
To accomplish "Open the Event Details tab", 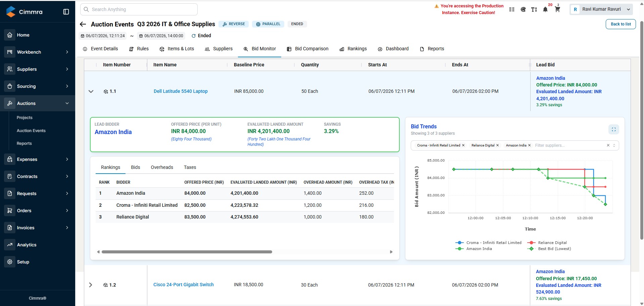I will (x=100, y=49).
